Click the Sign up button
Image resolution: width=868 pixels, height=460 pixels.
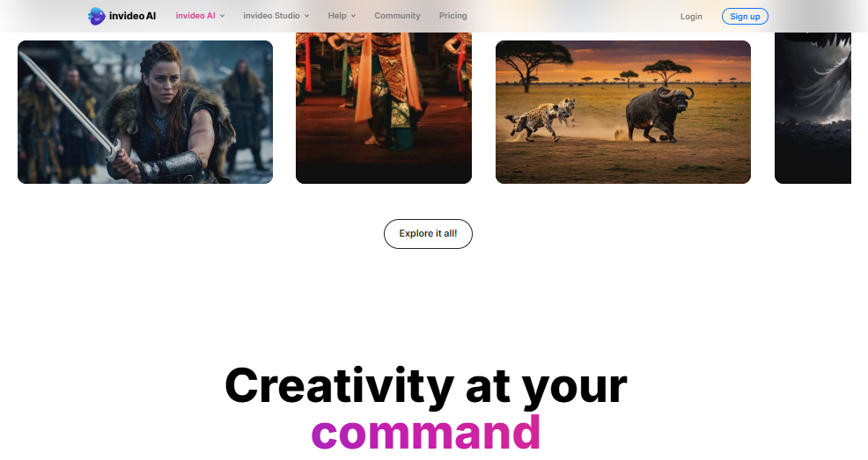click(745, 17)
